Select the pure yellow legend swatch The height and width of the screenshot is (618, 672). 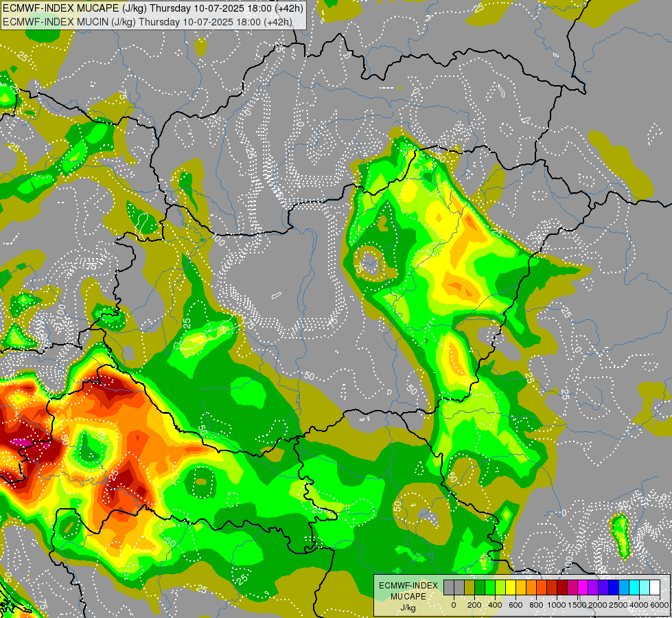click(x=511, y=587)
